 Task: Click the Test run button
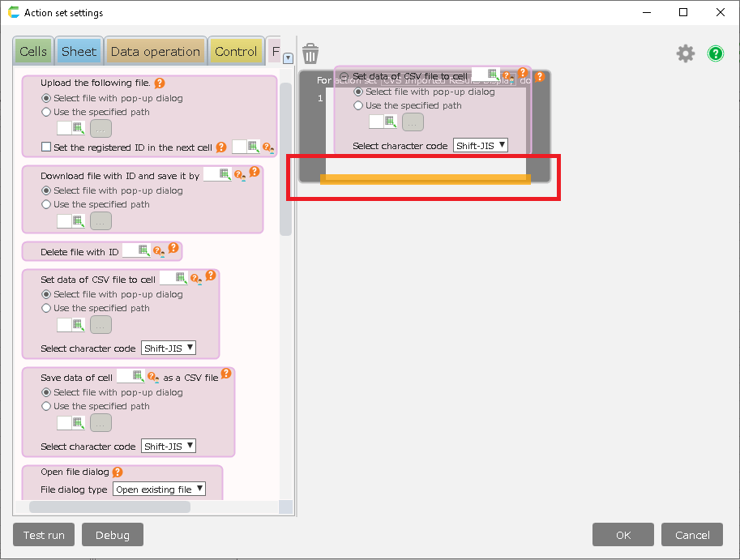click(x=44, y=535)
